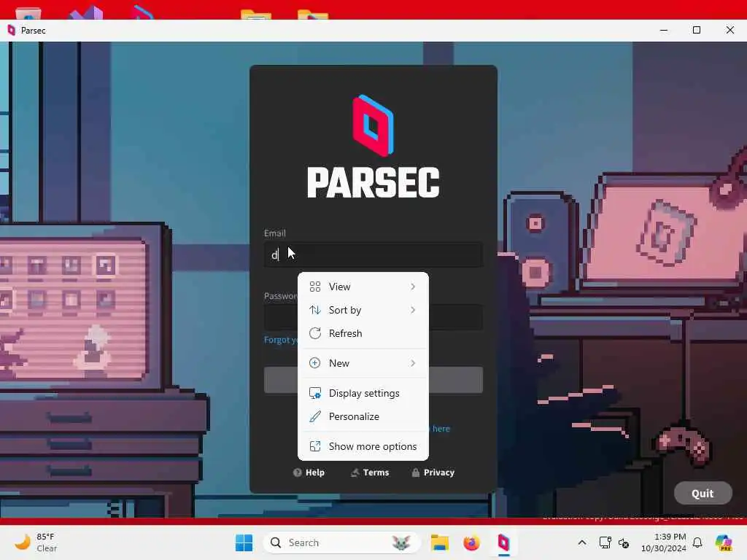This screenshot has width=747, height=560.
Task: Click the Terms gavel icon
Action: click(x=355, y=472)
